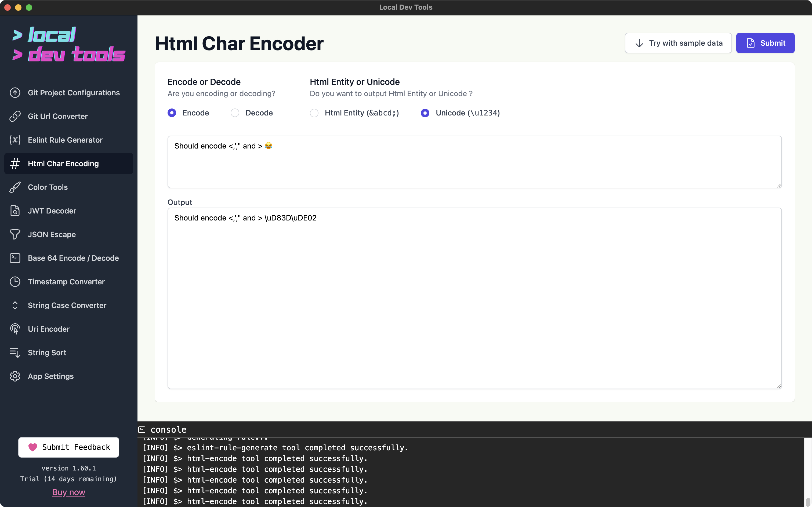
Task: Select the Decode radio option
Action: pos(235,113)
